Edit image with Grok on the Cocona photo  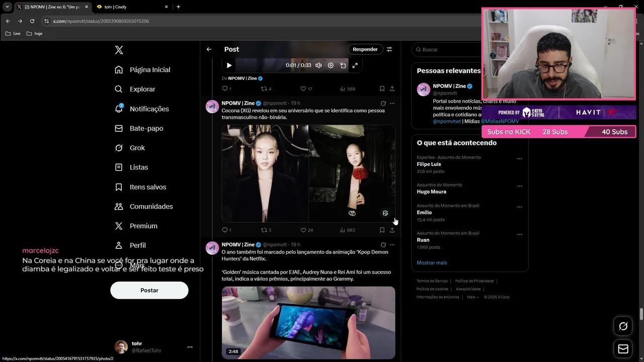tap(385, 213)
